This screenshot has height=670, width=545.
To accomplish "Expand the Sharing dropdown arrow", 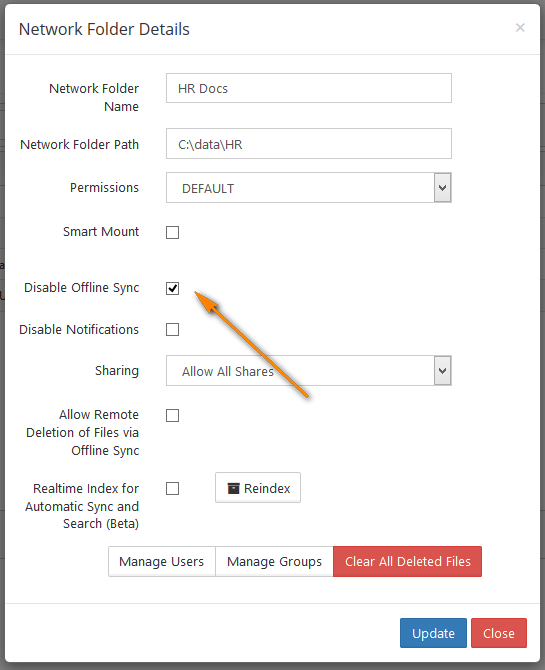I will pyautogui.click(x=442, y=370).
